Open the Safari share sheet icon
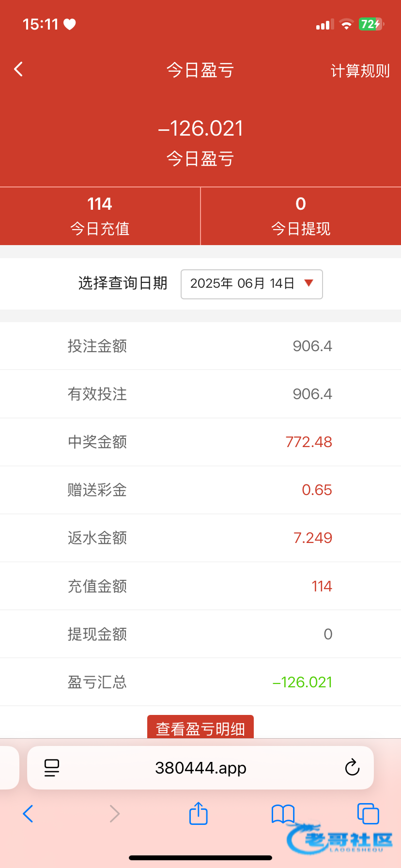 [x=199, y=814]
